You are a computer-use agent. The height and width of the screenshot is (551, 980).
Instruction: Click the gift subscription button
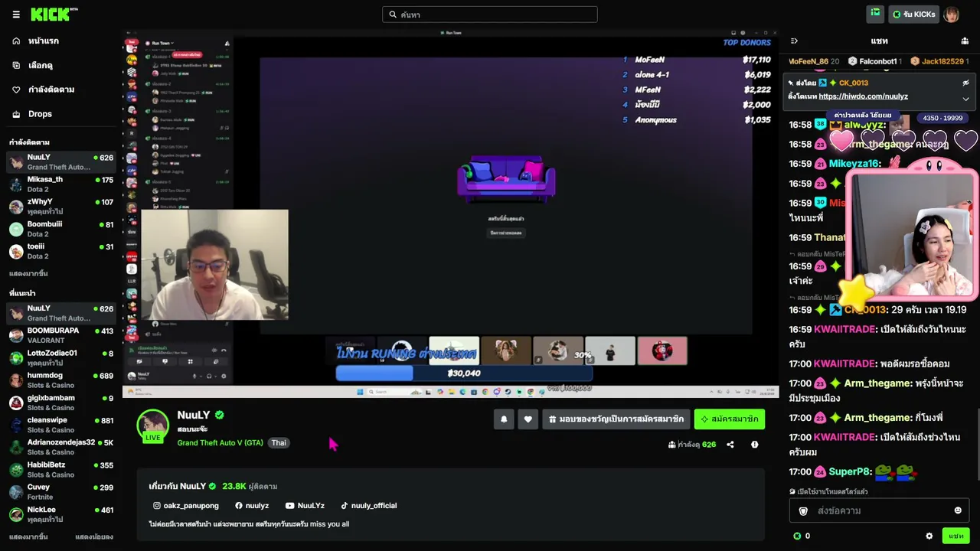(x=616, y=419)
